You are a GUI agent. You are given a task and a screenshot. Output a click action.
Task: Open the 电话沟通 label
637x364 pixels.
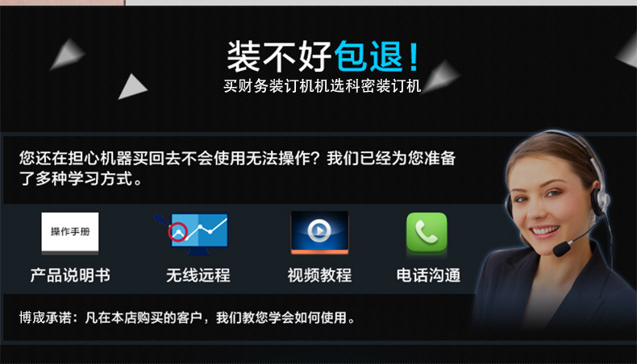click(429, 275)
